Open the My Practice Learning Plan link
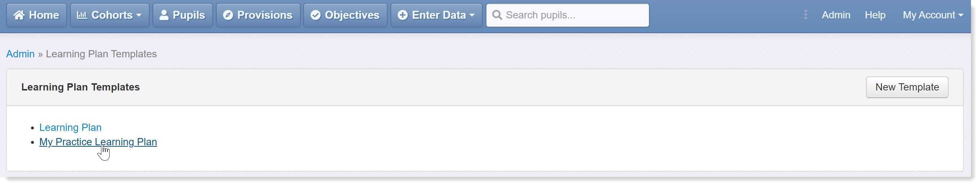 click(x=98, y=142)
